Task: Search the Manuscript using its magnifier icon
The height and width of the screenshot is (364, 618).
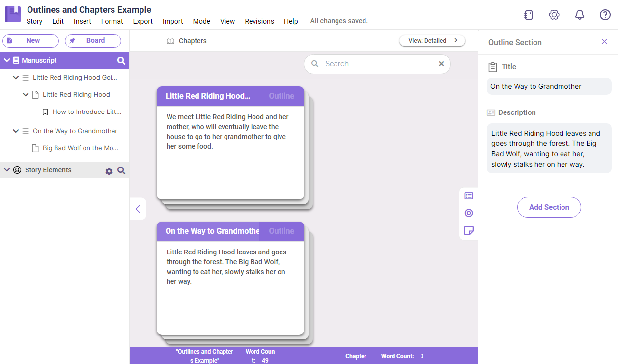Action: pos(121,60)
